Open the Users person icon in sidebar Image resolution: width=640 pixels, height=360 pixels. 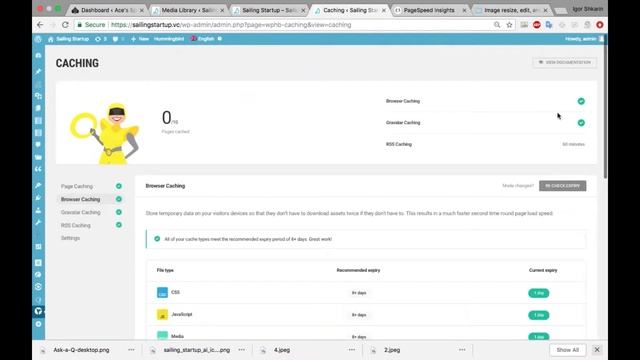[x=38, y=210]
